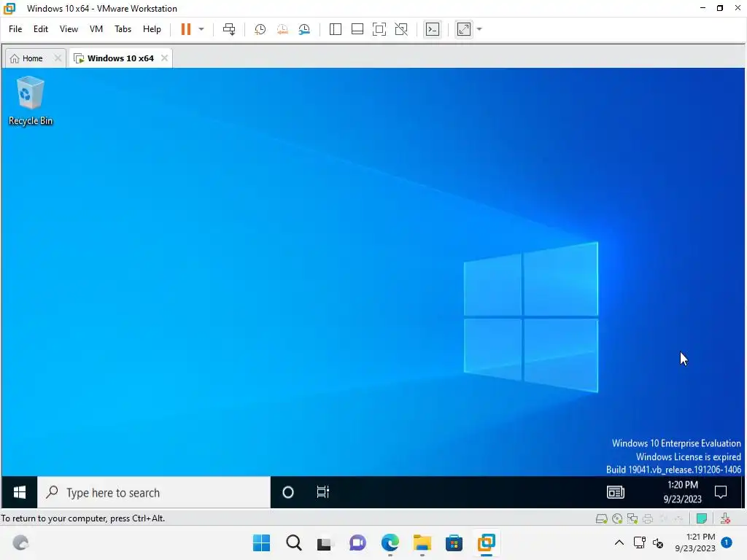Image resolution: width=747 pixels, height=560 pixels.
Task: Take a snapshot of this virtual machine
Action: [x=260, y=29]
